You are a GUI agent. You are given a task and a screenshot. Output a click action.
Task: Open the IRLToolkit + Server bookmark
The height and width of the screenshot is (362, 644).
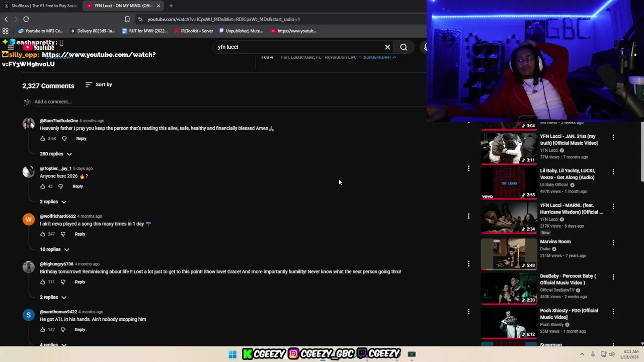194,31
